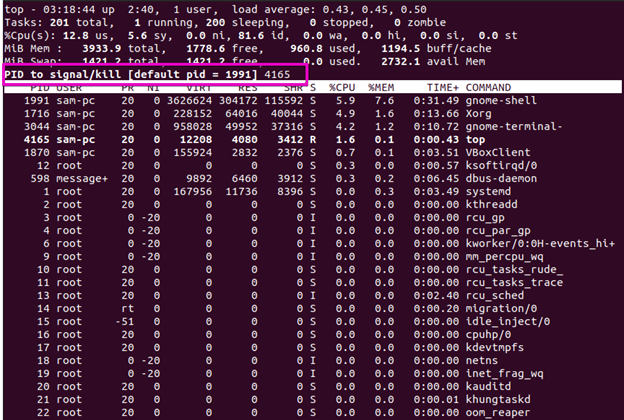Click the 304172 RES value
Screen dimensions: 624x420
coord(238,101)
